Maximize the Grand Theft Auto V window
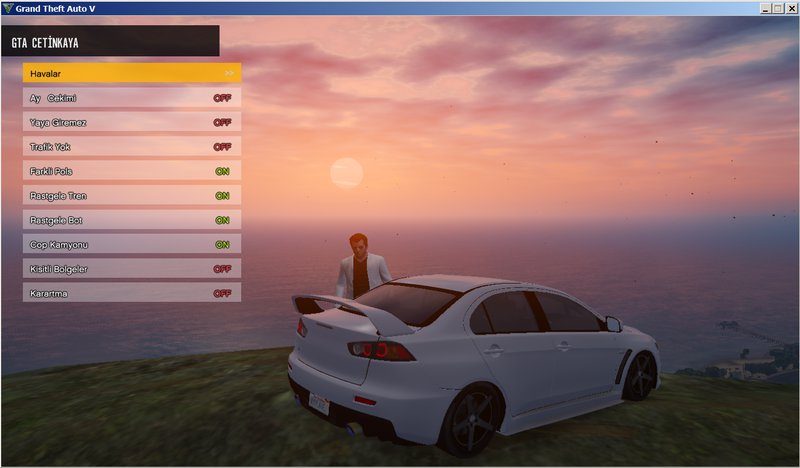800x468 pixels. (x=778, y=8)
